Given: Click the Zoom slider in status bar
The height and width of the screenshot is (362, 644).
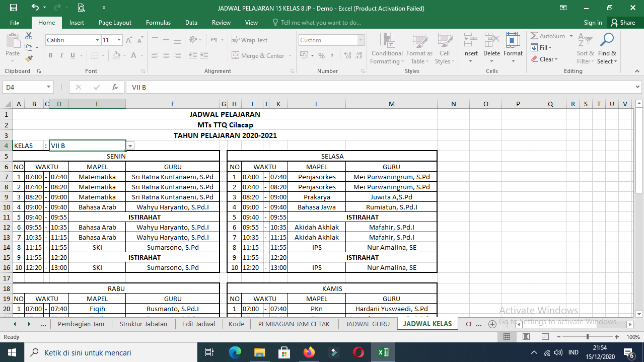Looking at the screenshot, I should (587, 337).
